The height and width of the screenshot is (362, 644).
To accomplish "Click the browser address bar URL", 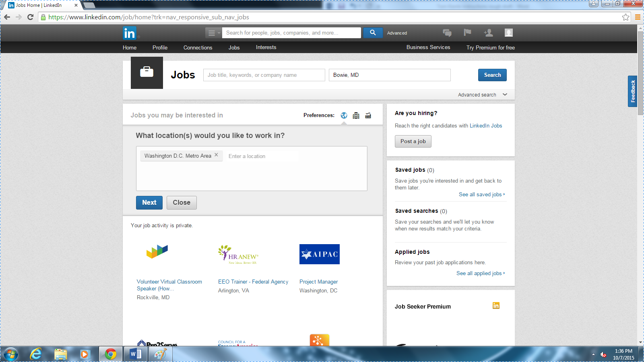I will [x=149, y=17].
